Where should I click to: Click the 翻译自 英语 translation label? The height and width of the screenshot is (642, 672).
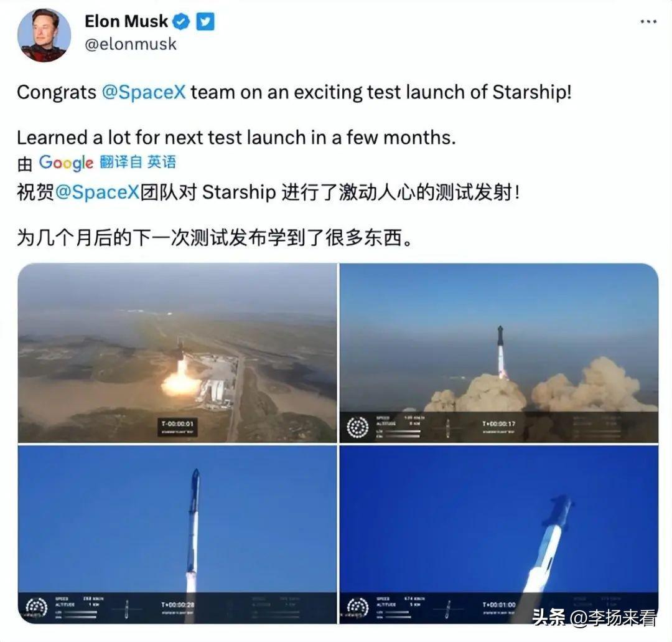tap(138, 162)
